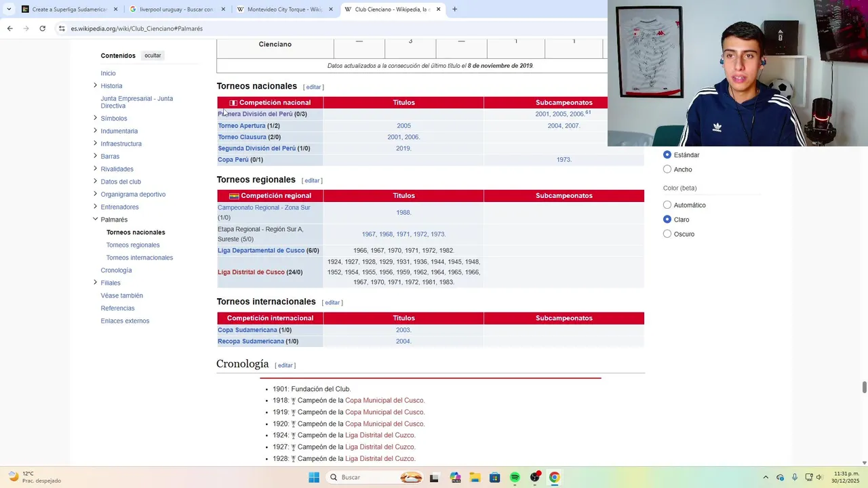
Task: Jump to Inicio in contents
Action: pyautogui.click(x=108, y=73)
